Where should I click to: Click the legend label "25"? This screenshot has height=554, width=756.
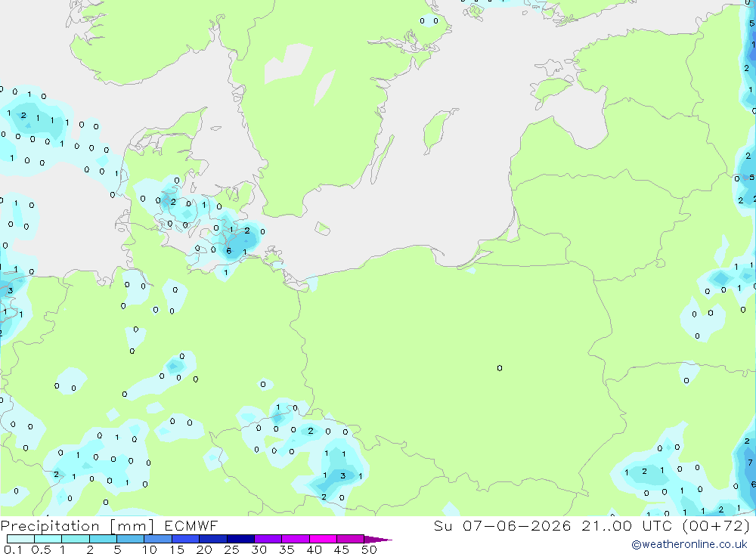[232, 549]
